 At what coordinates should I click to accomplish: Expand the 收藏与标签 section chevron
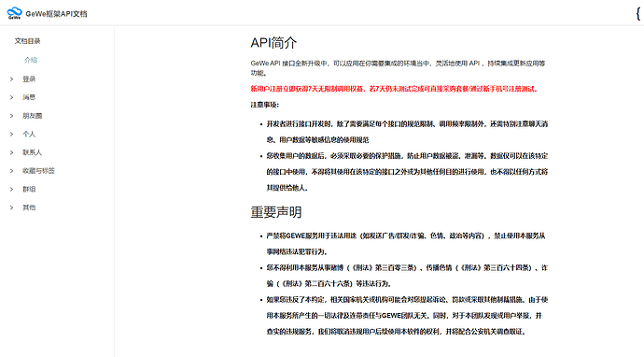11,171
